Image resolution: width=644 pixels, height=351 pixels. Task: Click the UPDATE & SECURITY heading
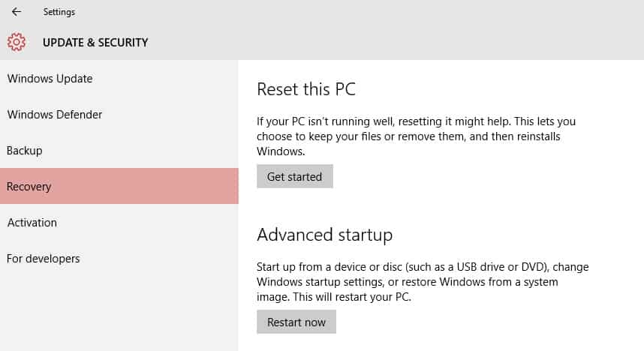(95, 42)
